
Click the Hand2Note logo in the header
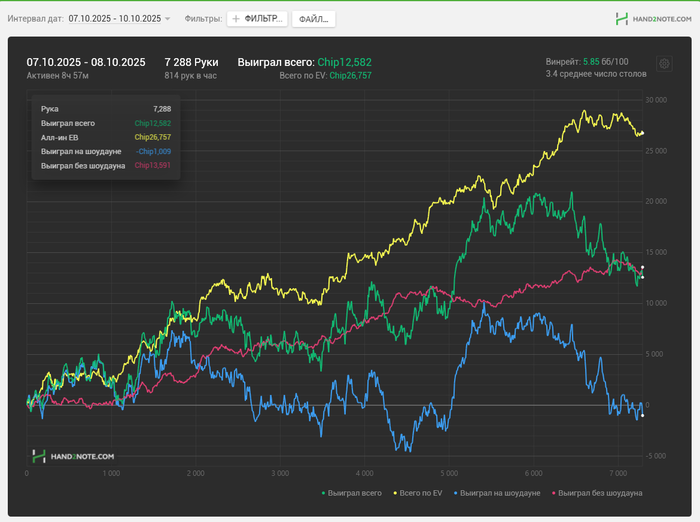(621, 19)
